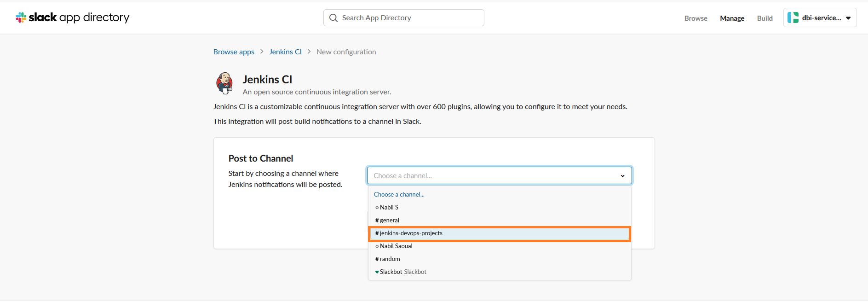The image size is (868, 302).
Task: Click the search magnifier icon
Action: 333,18
